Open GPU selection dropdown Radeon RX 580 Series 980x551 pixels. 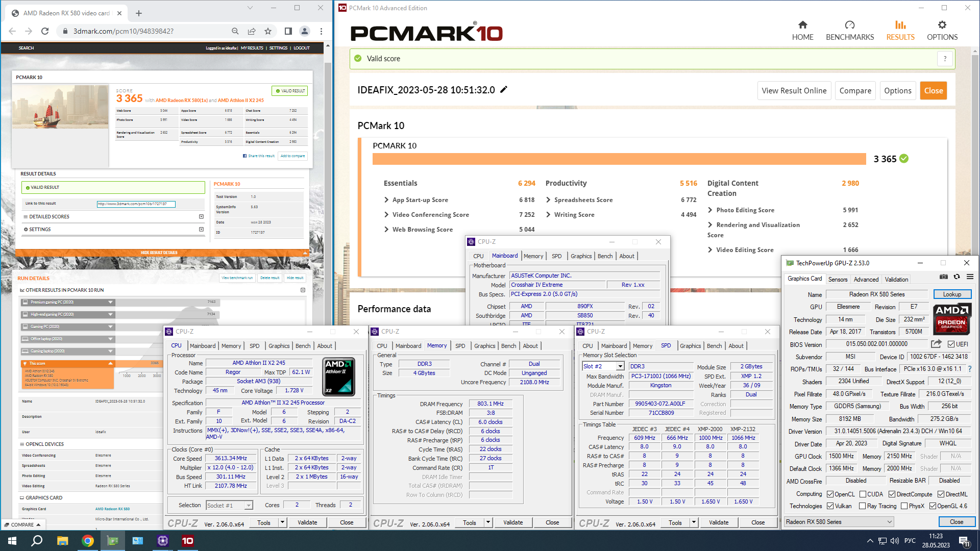[x=839, y=522]
